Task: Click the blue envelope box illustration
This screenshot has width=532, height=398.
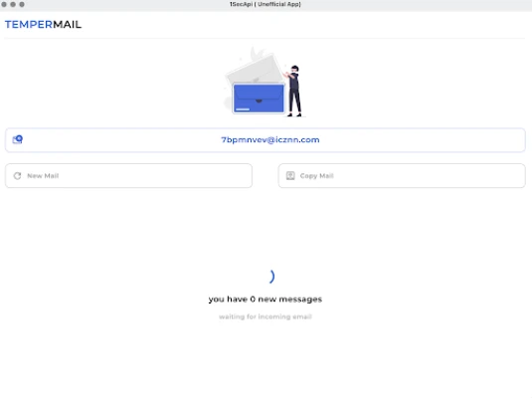Action: click(259, 99)
